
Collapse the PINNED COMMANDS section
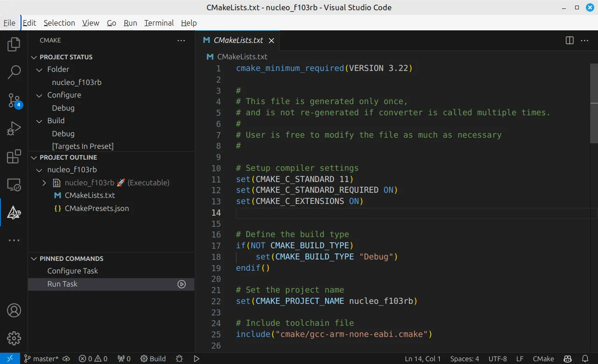[x=34, y=259]
